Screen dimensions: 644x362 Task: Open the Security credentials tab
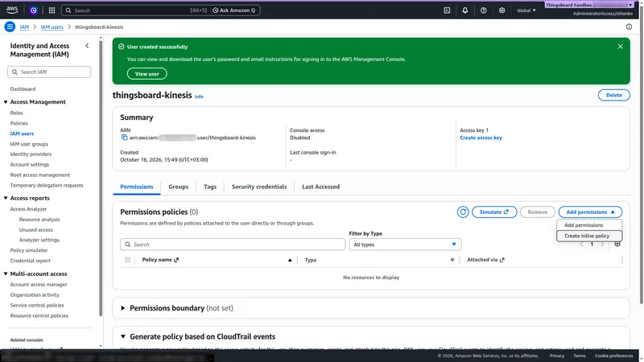click(259, 187)
